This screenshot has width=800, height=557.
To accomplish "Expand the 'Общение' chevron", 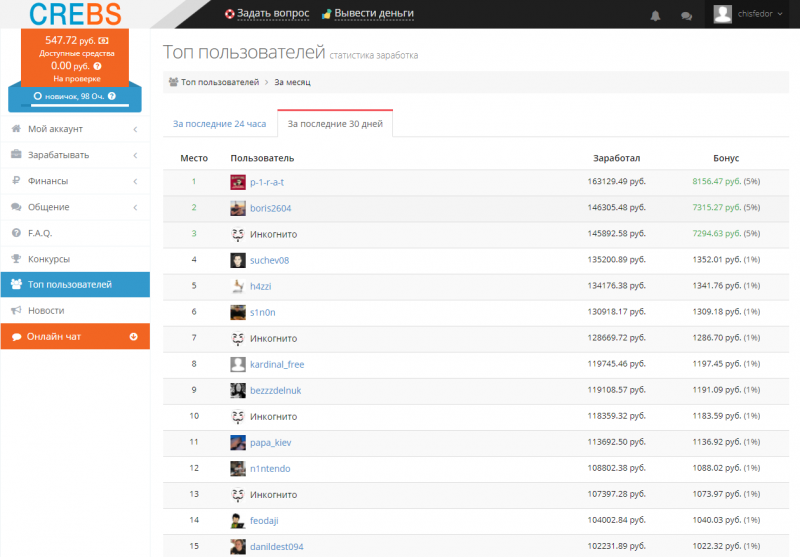I will [x=135, y=207].
